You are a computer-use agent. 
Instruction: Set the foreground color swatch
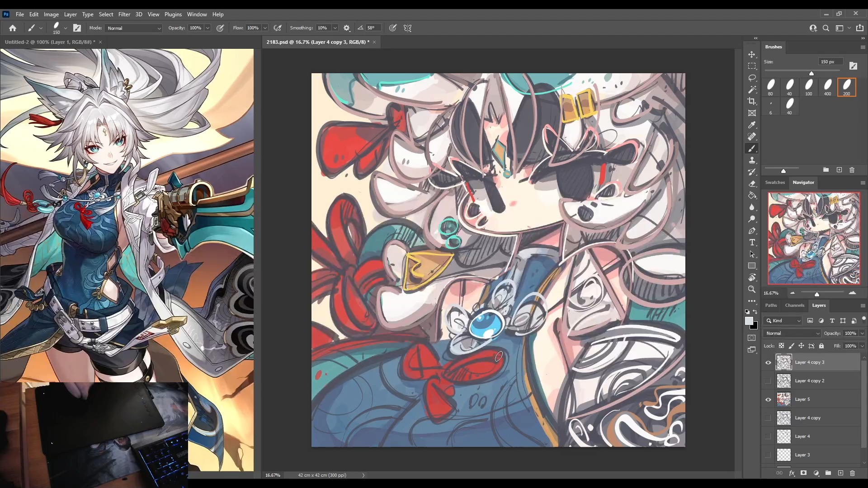click(x=749, y=321)
